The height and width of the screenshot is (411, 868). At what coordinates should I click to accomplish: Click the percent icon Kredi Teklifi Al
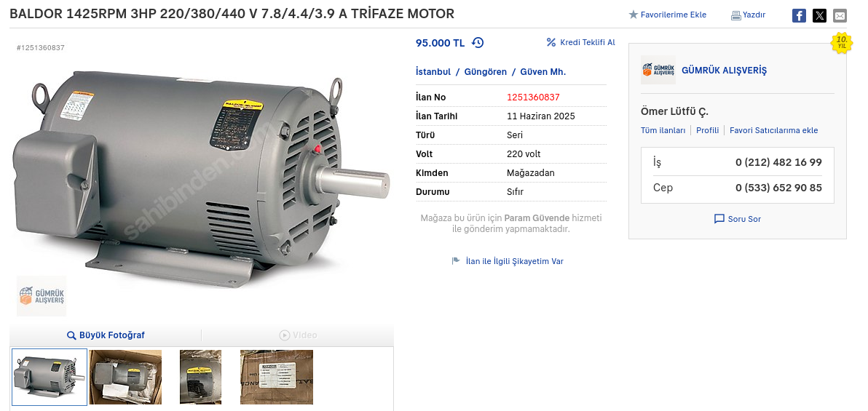(x=551, y=43)
